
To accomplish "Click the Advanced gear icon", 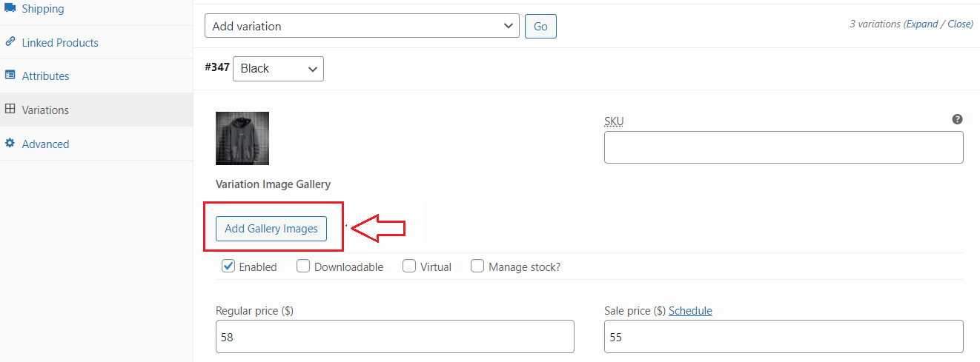I will (x=10, y=143).
